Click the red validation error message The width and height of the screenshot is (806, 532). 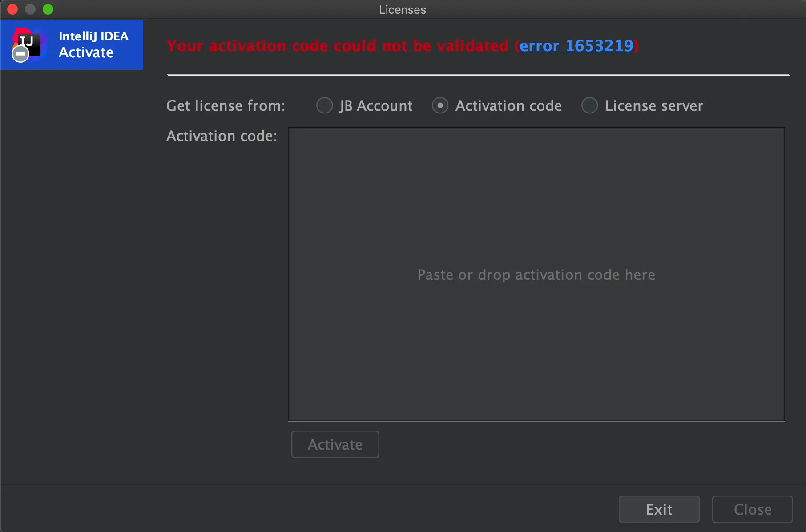pyautogui.click(x=338, y=45)
